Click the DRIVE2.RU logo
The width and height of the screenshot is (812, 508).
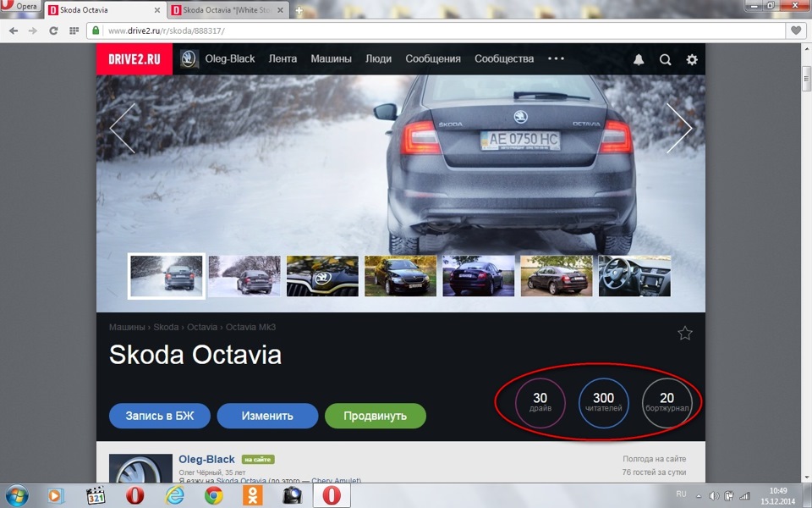coord(134,59)
